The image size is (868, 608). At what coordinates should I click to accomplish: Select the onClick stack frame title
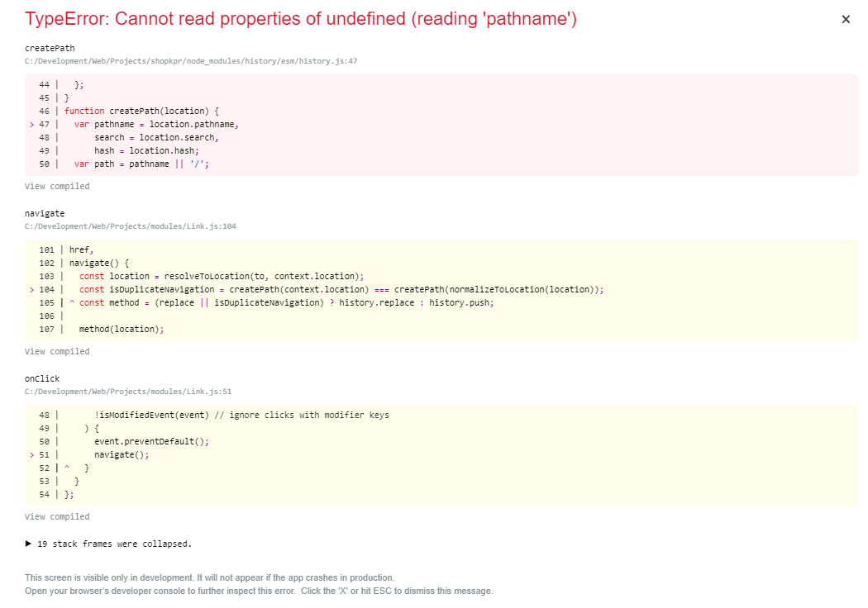[41, 378]
